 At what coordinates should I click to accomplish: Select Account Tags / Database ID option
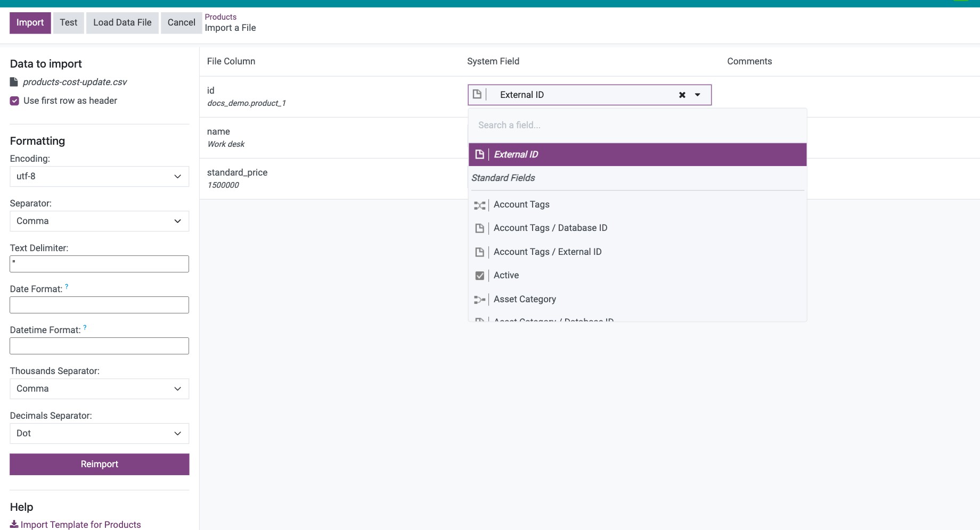pos(638,228)
